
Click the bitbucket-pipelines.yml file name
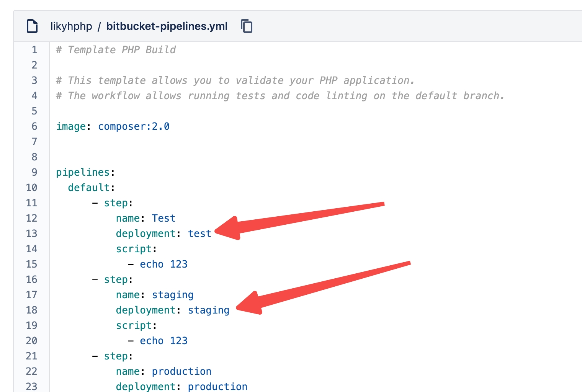[167, 26]
